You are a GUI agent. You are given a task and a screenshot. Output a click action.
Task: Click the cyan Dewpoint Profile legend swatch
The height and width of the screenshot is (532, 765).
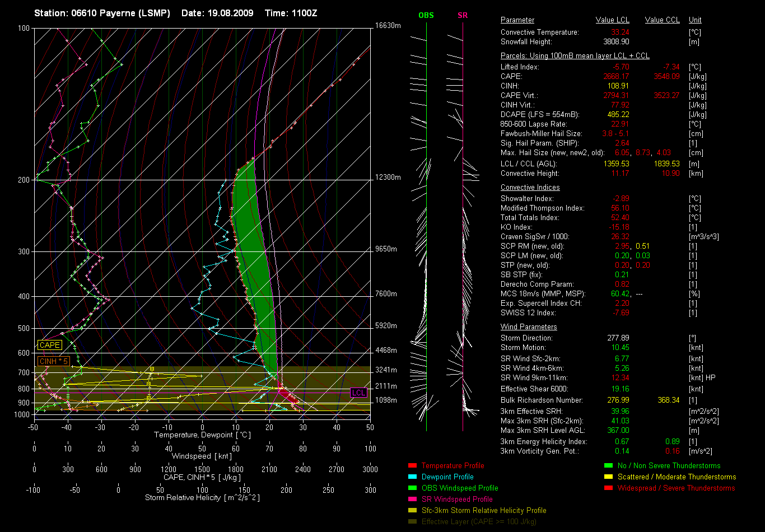pyautogui.click(x=413, y=477)
